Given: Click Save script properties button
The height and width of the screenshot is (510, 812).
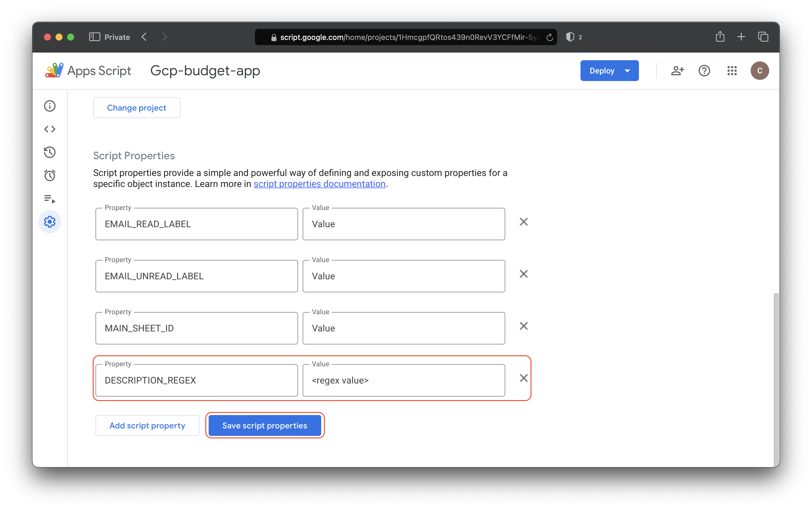Looking at the screenshot, I should 264,426.
